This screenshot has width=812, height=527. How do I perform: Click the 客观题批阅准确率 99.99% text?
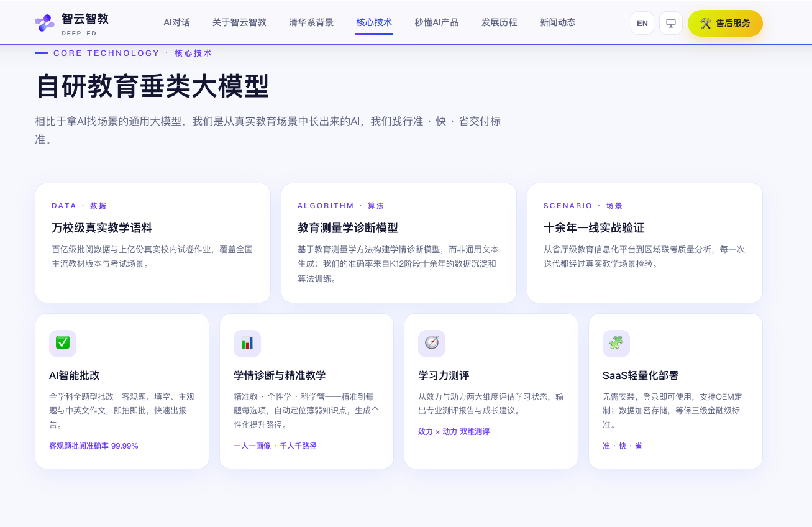[94, 446]
